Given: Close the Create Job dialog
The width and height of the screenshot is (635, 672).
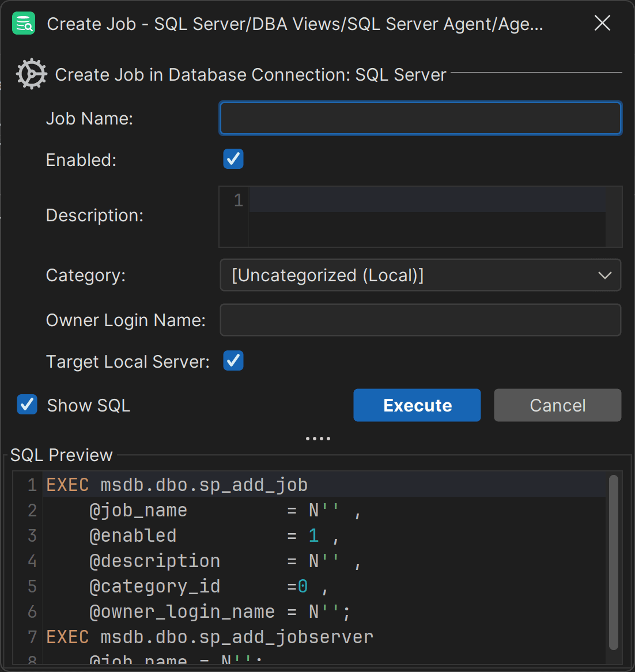Looking at the screenshot, I should [x=602, y=23].
